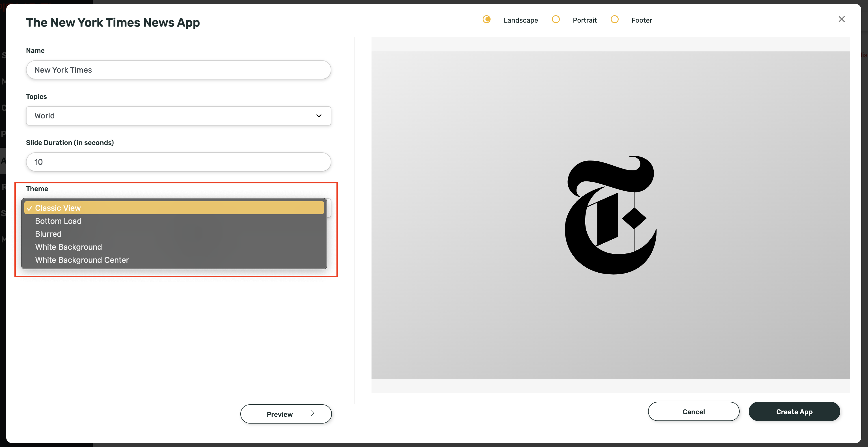Click the Create App button
868x447 pixels.
pyautogui.click(x=794, y=412)
